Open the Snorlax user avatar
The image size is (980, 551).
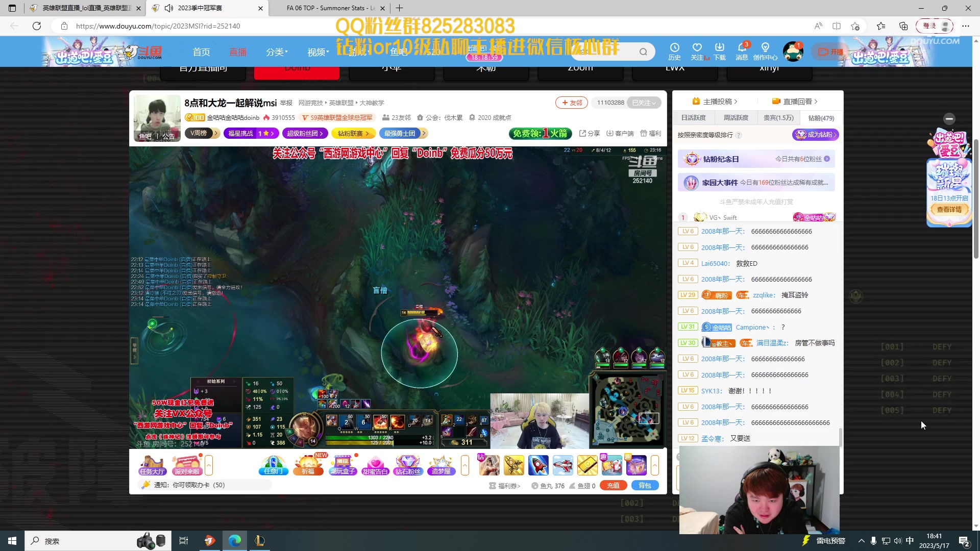[x=793, y=52]
